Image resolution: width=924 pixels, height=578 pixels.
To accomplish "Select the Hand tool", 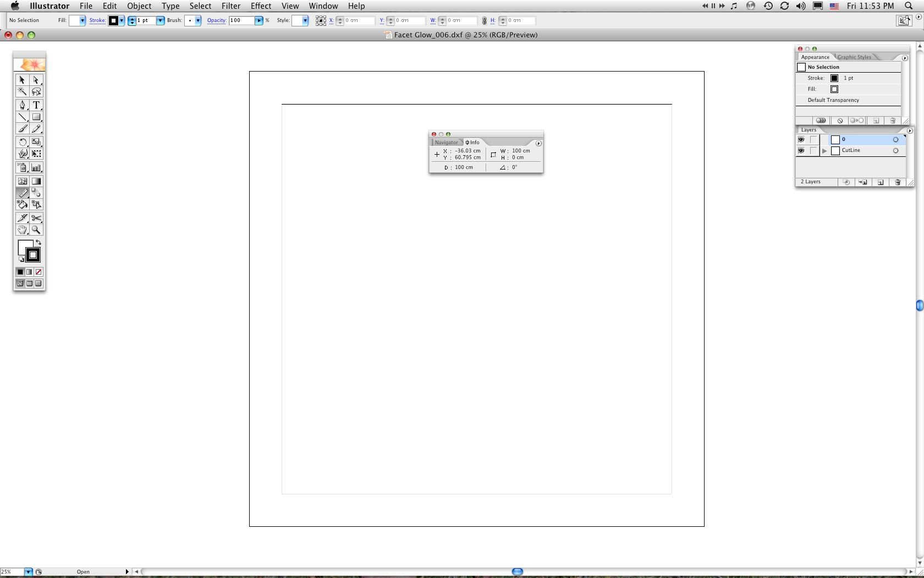I will [x=22, y=230].
